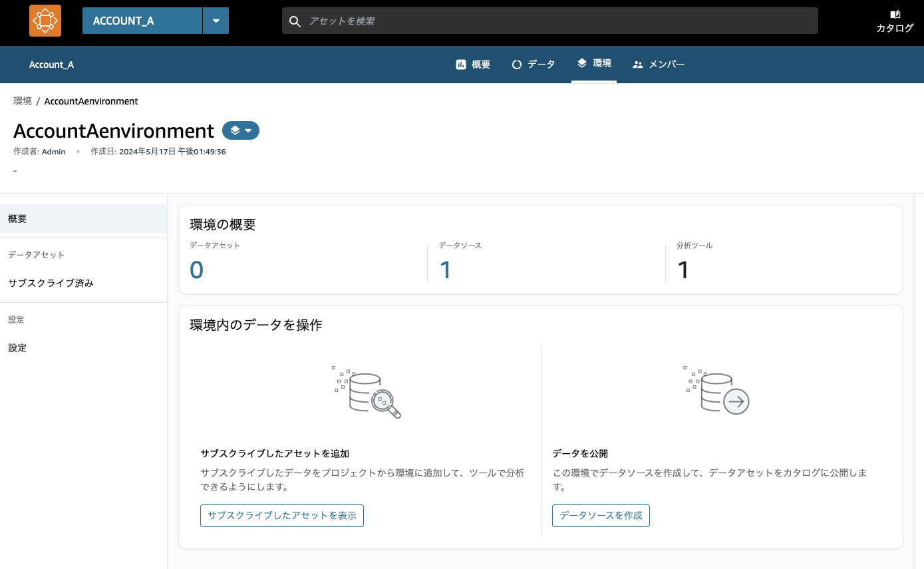Click the データソースを作成 button
This screenshot has width=924, height=569.
600,515
